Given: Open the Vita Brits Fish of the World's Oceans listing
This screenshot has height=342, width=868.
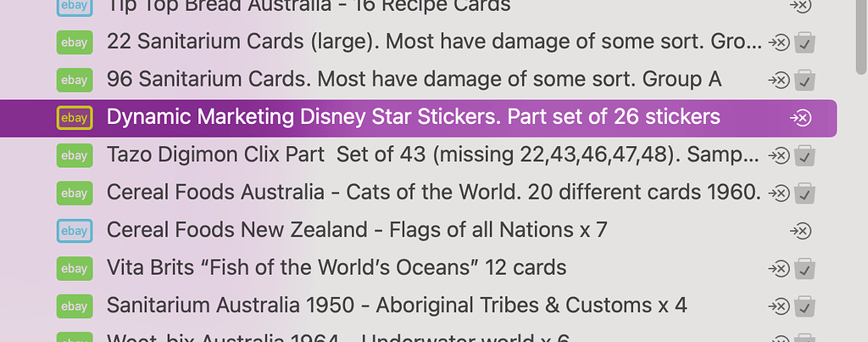Looking at the screenshot, I should tap(337, 268).
